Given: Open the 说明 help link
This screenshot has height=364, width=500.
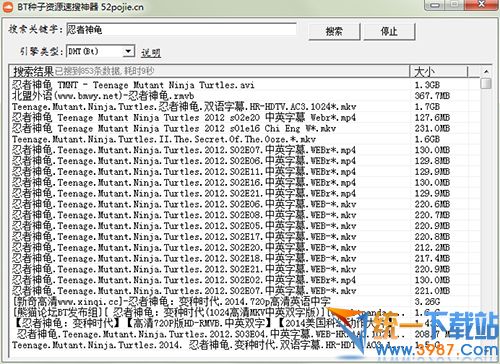Looking at the screenshot, I should point(151,53).
